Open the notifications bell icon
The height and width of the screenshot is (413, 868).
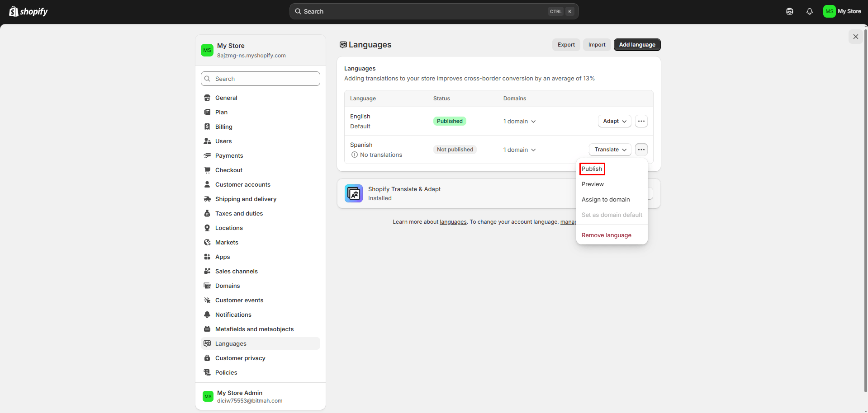click(x=810, y=11)
